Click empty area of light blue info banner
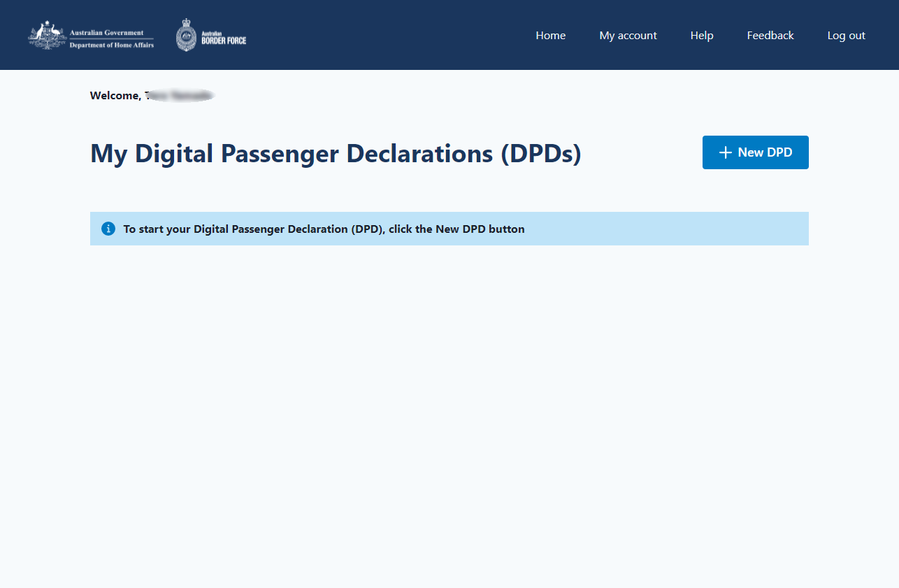 pyautogui.click(x=664, y=229)
